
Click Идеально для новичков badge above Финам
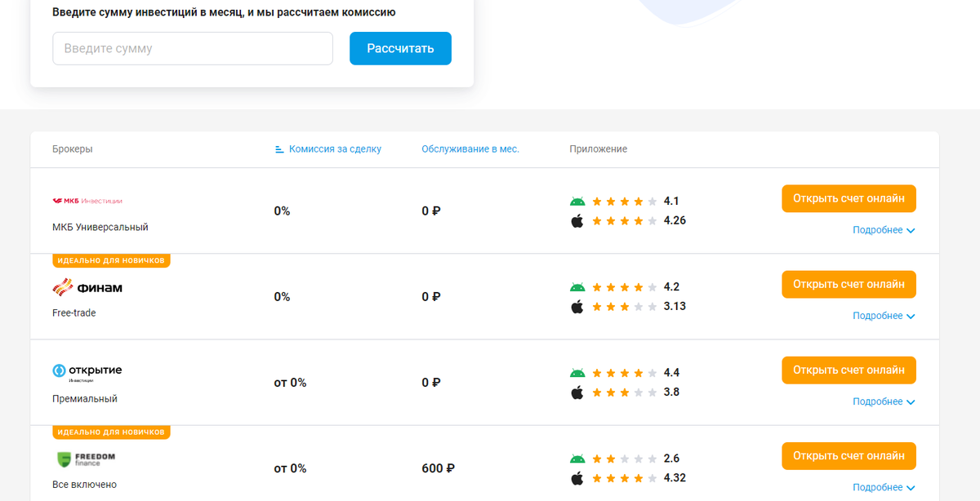tap(111, 260)
